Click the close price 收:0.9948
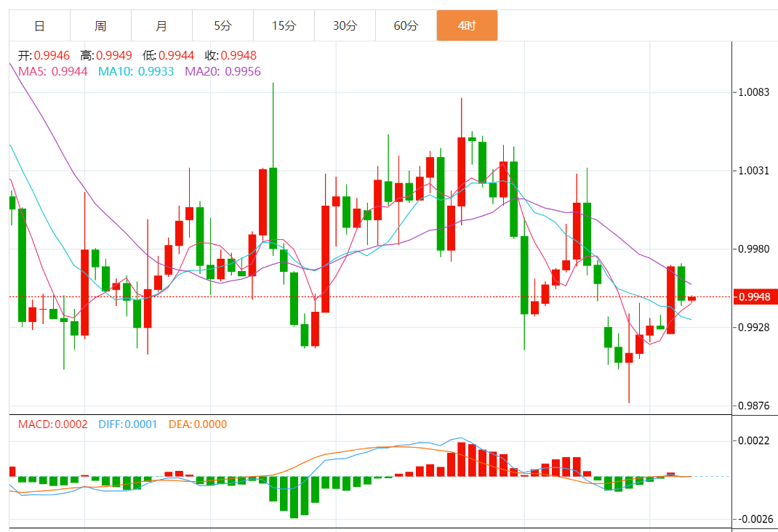The image size is (778, 532). click(x=230, y=55)
